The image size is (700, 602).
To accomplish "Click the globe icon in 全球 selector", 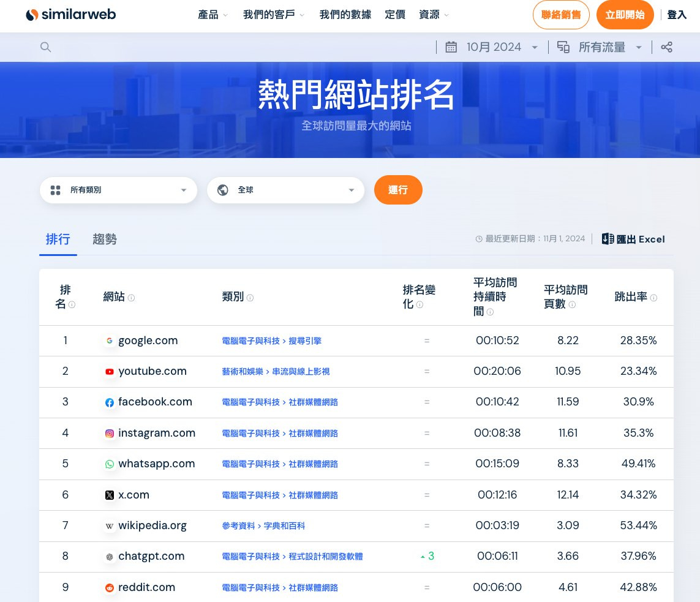I will tap(223, 190).
